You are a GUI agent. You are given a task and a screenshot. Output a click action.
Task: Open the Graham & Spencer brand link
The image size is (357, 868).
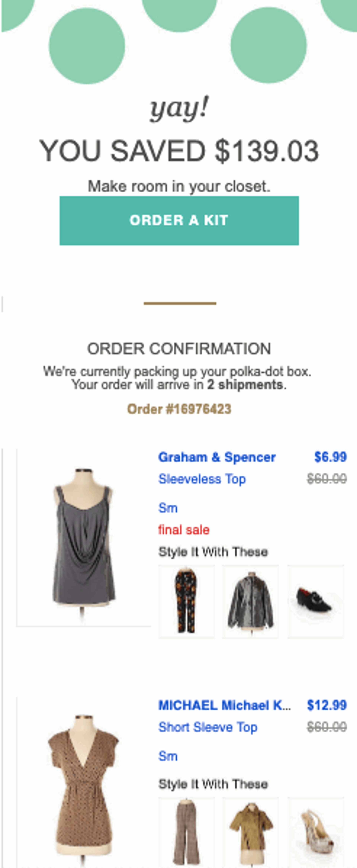click(217, 456)
